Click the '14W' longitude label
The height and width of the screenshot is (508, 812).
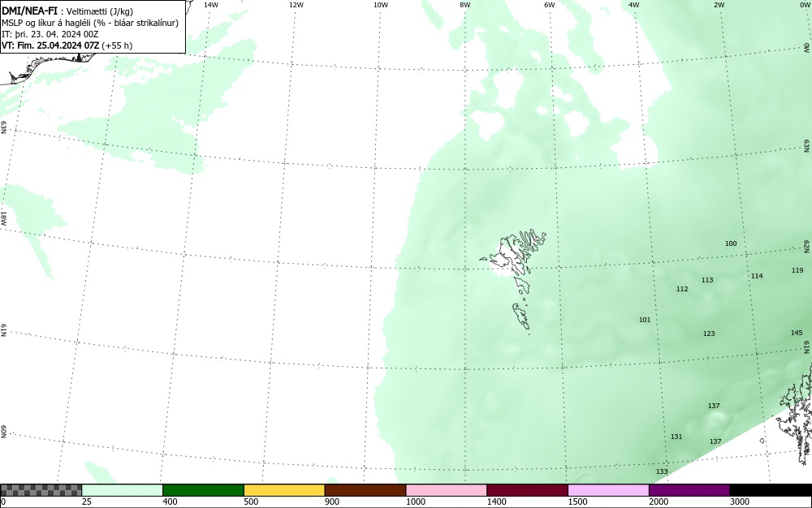point(211,5)
